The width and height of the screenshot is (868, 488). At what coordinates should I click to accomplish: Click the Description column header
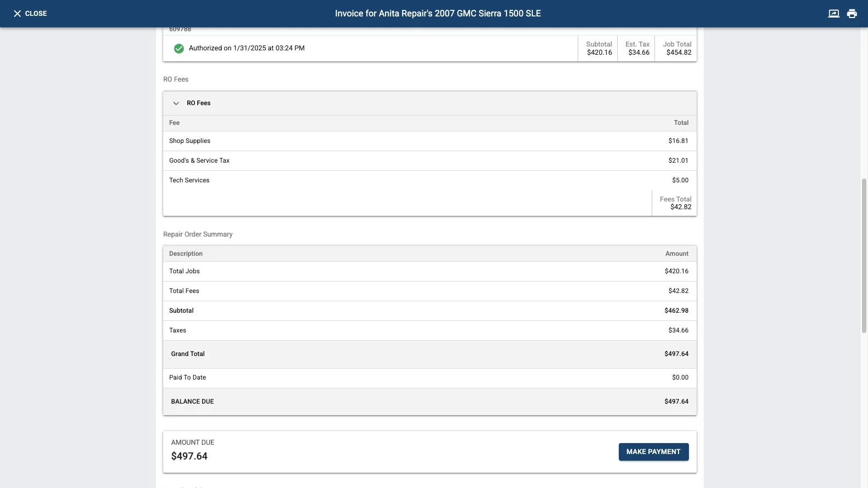pos(186,254)
